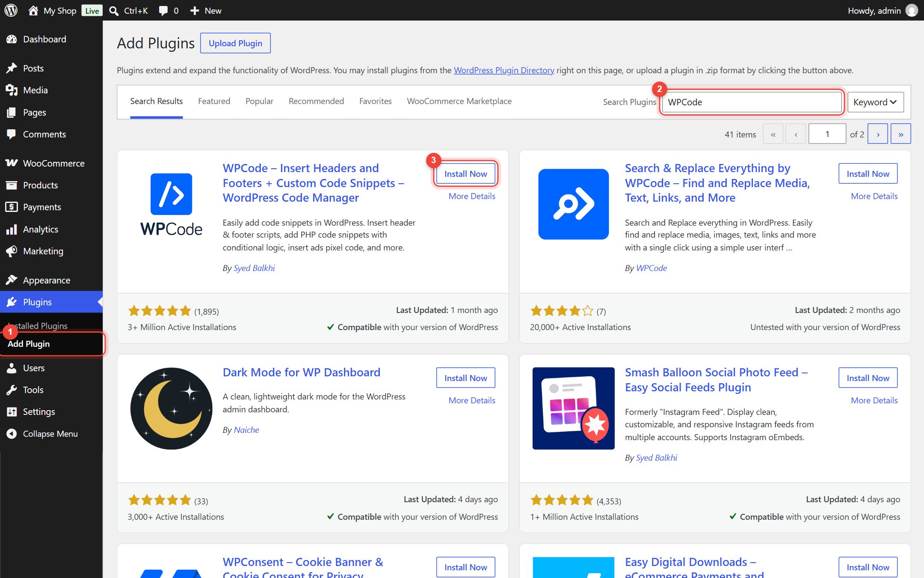924x578 pixels.
Task: Switch to the Recommended tab
Action: point(316,101)
